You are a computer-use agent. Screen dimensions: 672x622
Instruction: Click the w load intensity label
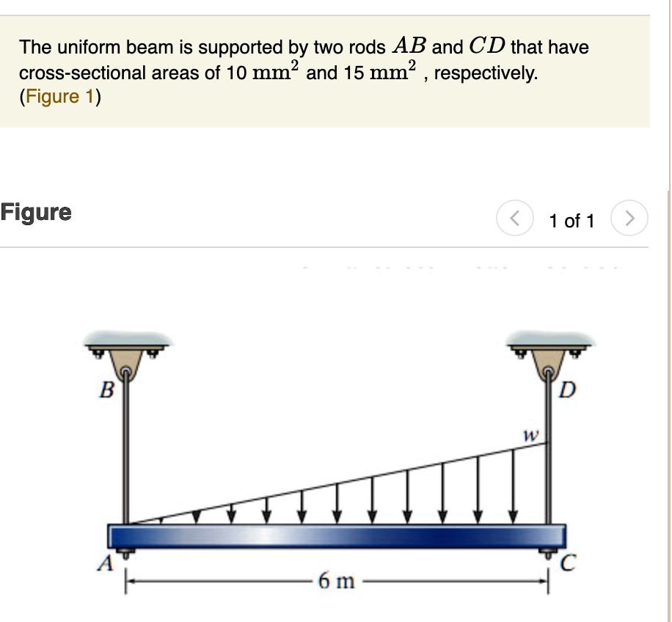pyautogui.click(x=530, y=434)
